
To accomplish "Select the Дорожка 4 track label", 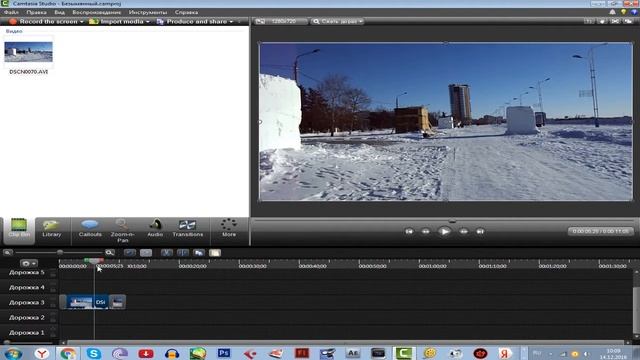I will click(27, 287).
